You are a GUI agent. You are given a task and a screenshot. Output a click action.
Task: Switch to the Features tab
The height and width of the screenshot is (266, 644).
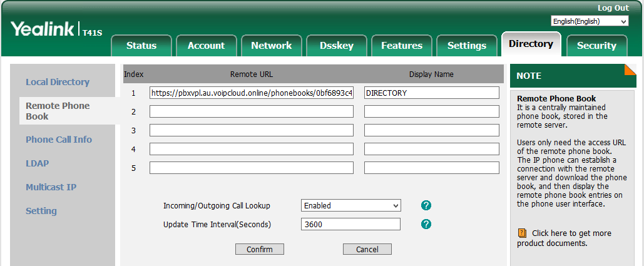click(x=401, y=46)
